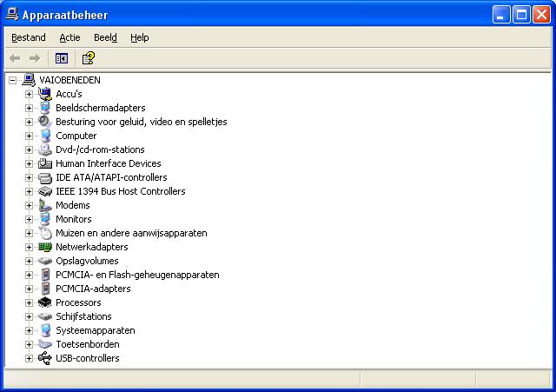
Task: Click the sound, video and games speaker icon
Action: [x=45, y=122]
